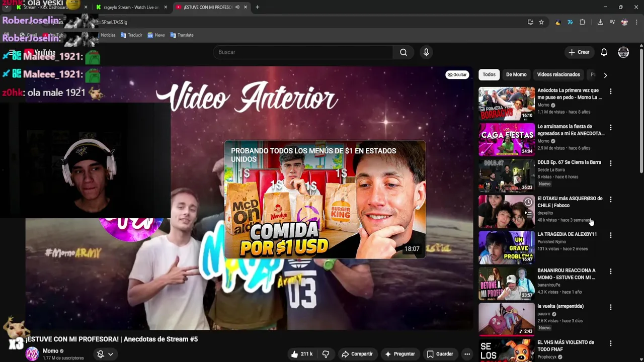Like the video with 211 k likes
644x362 pixels.
pos(302,354)
